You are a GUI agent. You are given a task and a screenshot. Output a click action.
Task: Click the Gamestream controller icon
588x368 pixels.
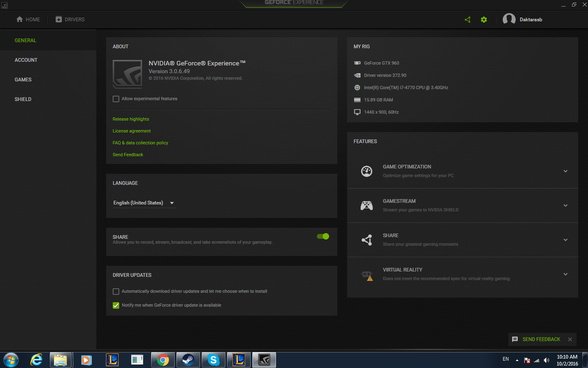pyautogui.click(x=367, y=206)
